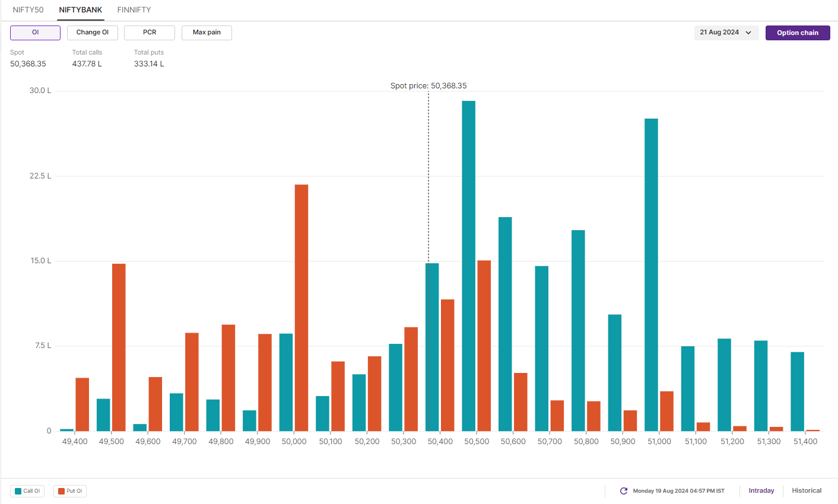
Task: Click the 49,800 Put OI bar
Action: click(x=228, y=378)
